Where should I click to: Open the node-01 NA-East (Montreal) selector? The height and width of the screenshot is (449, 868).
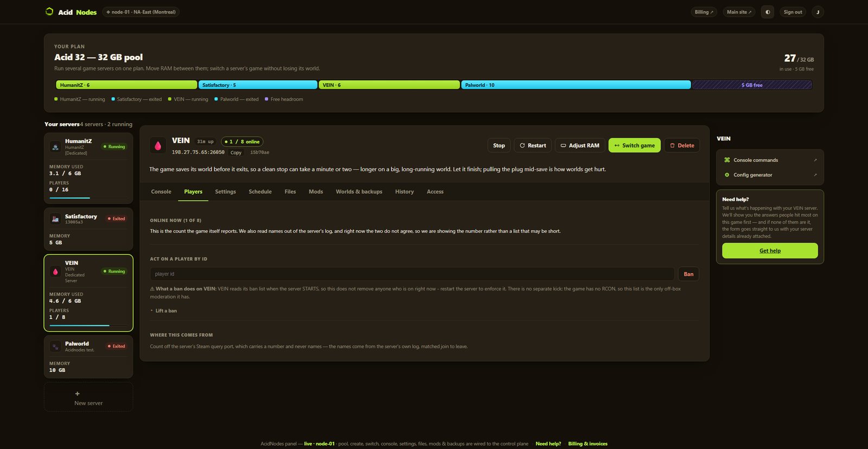[x=141, y=12]
